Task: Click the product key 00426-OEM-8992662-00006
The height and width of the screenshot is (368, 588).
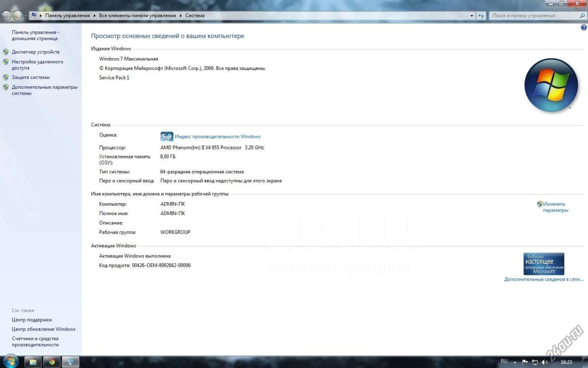Action: click(x=161, y=265)
